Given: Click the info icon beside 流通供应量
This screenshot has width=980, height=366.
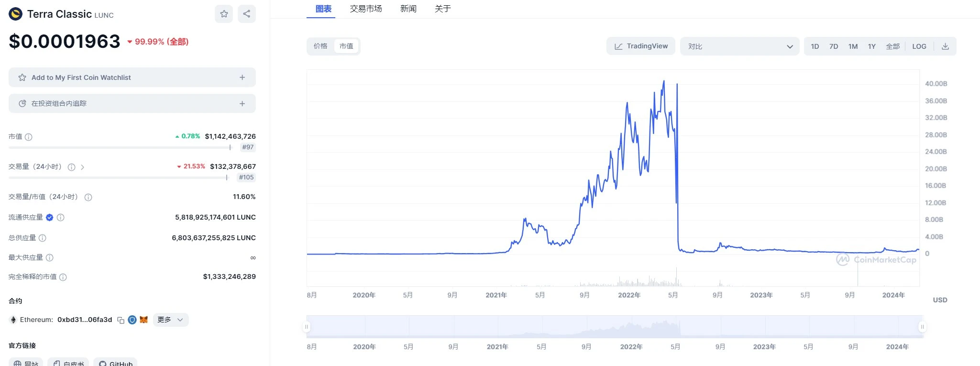Looking at the screenshot, I should 61,217.
